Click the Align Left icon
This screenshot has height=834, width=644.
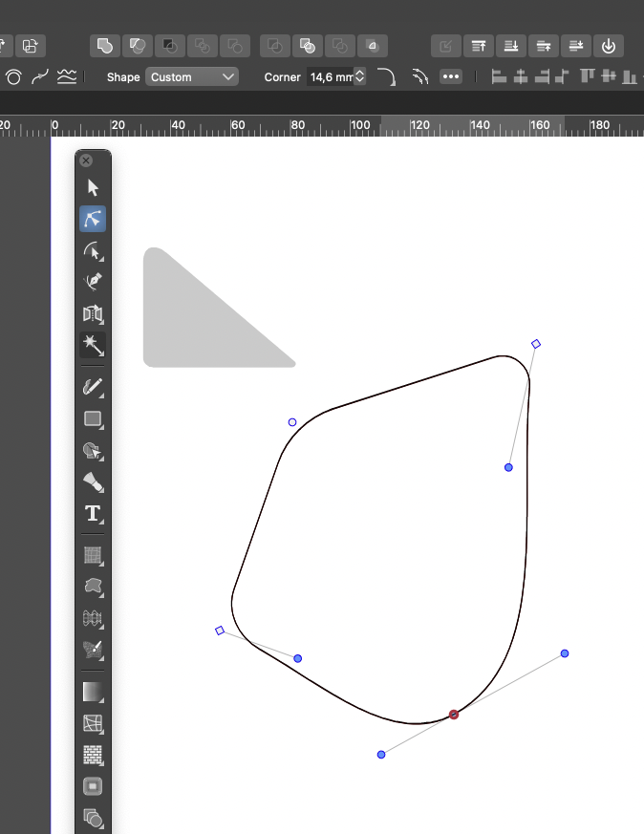(x=499, y=77)
